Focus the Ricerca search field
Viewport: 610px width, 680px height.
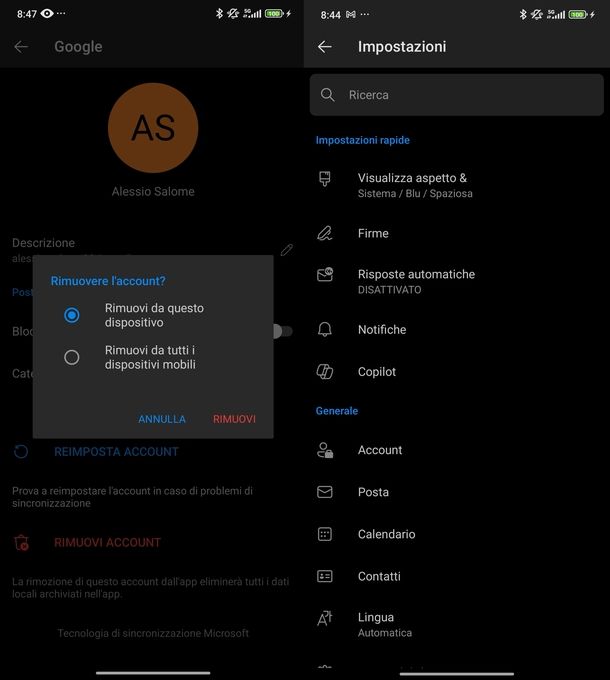point(457,95)
